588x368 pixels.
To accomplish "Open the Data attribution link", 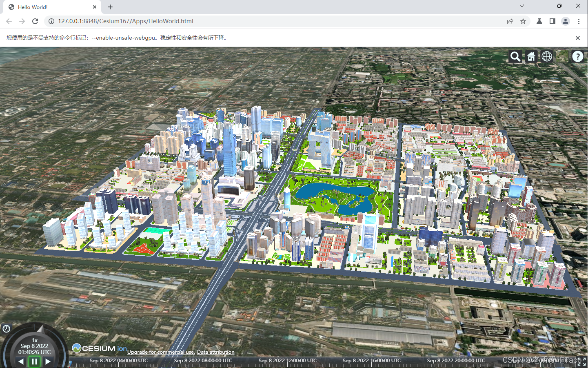I will (x=216, y=352).
